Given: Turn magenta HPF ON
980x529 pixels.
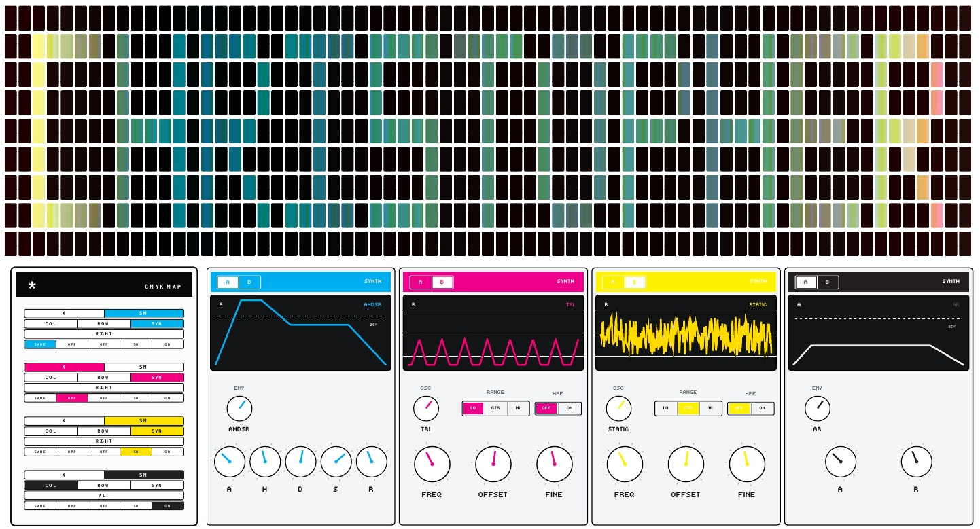Looking at the screenshot, I should pyautogui.click(x=570, y=409).
